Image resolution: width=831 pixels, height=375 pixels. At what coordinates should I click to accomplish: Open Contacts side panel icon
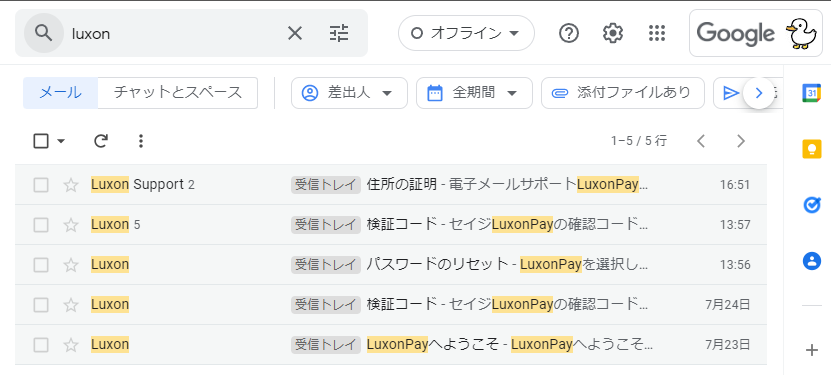tap(811, 261)
